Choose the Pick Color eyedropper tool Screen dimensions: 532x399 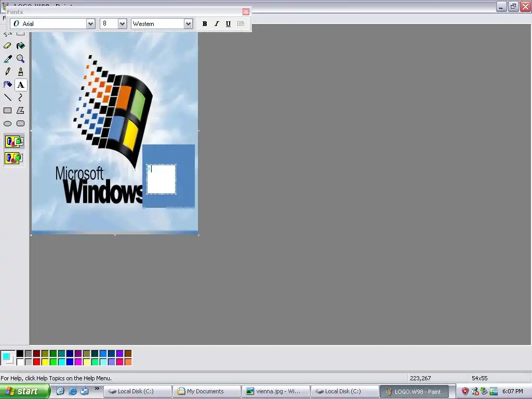pos(7,59)
